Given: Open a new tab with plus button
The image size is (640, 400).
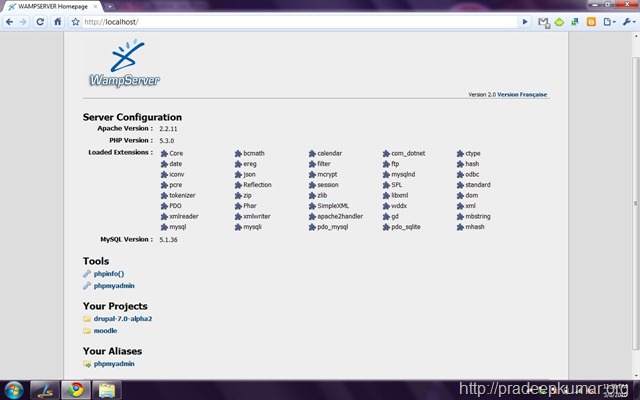Looking at the screenshot, I should click(x=110, y=6).
